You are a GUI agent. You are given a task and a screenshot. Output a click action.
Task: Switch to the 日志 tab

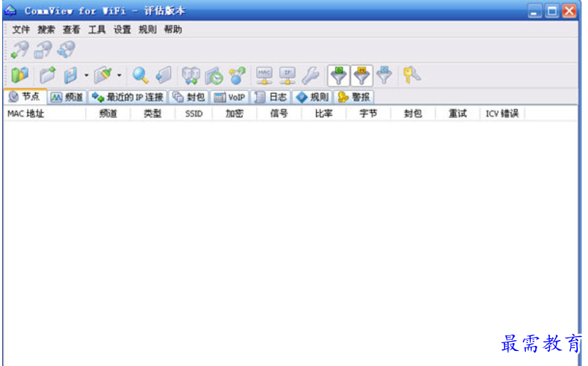[x=270, y=97]
